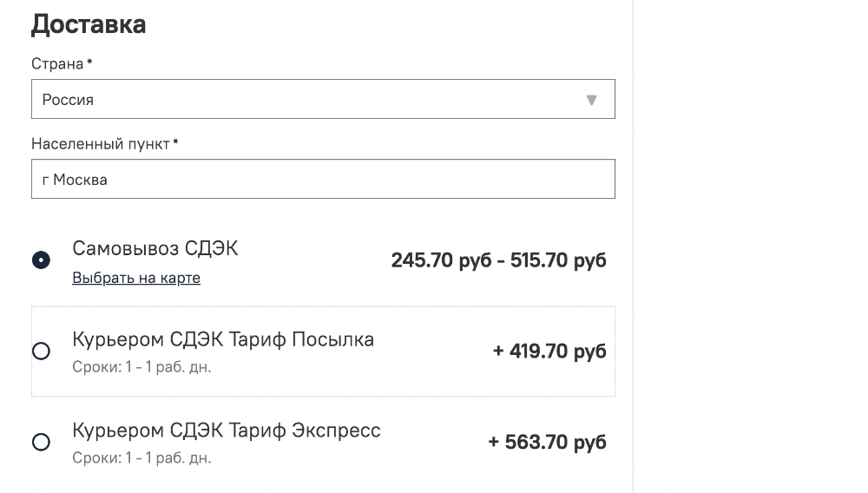Click the Сроки text under Тариф Экспресс
Screen dimensions: 868x493
(x=141, y=457)
